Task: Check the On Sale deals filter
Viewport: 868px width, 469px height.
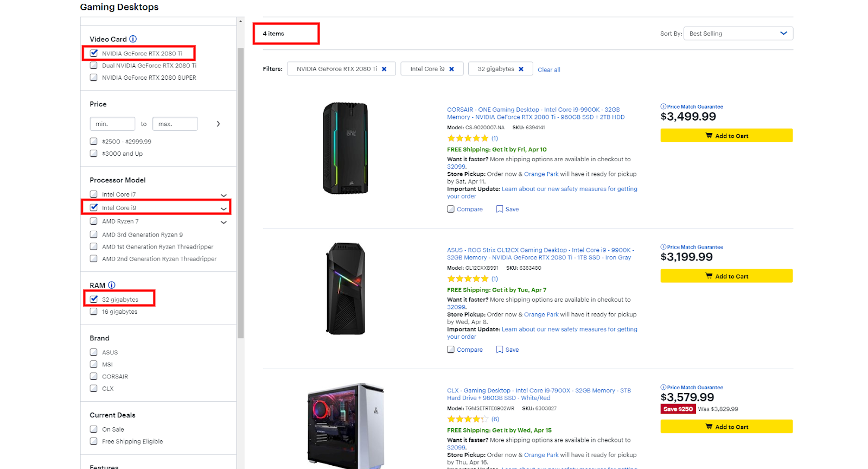Action: pos(94,429)
